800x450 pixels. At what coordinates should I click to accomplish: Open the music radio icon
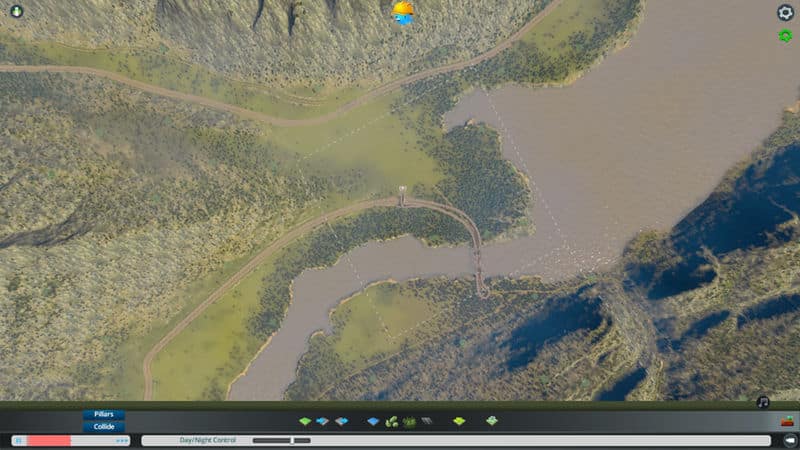click(763, 402)
